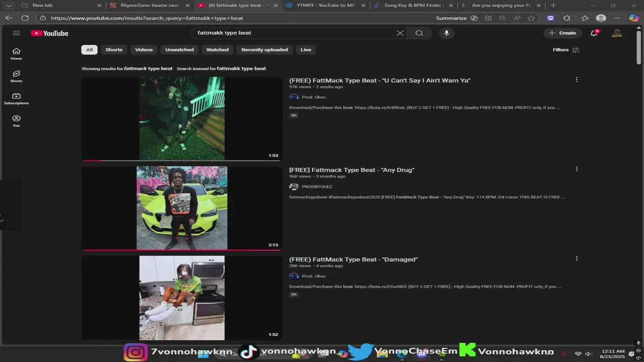
Task: Open Read aloud icon in address bar
Action: point(517,18)
